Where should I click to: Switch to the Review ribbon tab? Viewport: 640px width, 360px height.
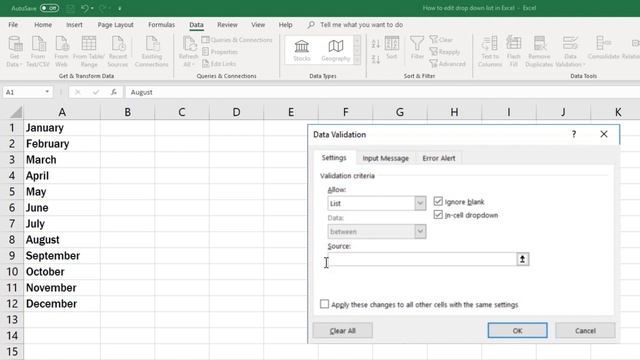coord(227,24)
